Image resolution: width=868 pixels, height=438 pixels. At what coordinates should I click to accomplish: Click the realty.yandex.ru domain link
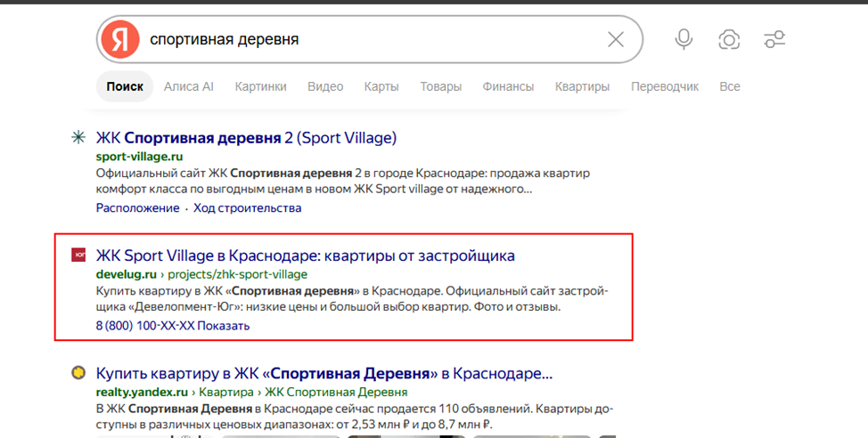(x=142, y=392)
